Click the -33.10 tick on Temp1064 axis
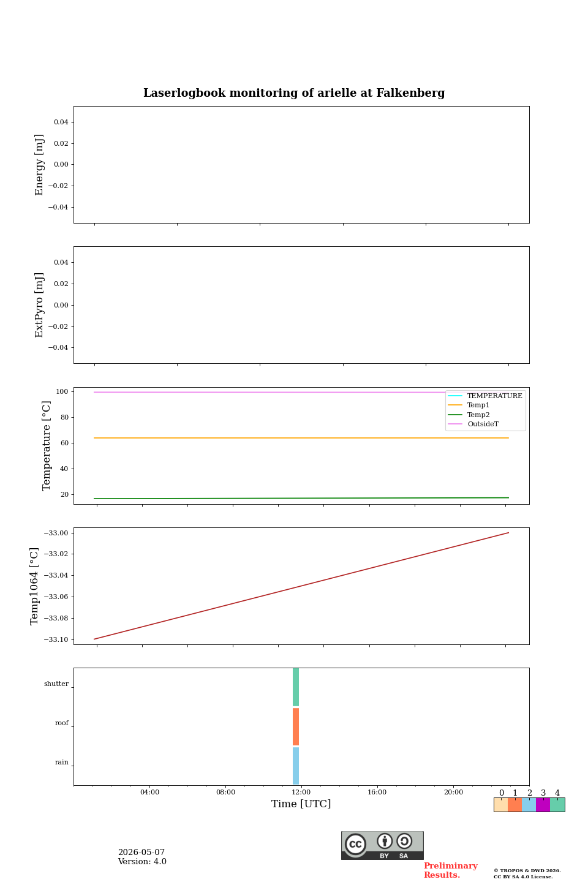 click(56, 639)
